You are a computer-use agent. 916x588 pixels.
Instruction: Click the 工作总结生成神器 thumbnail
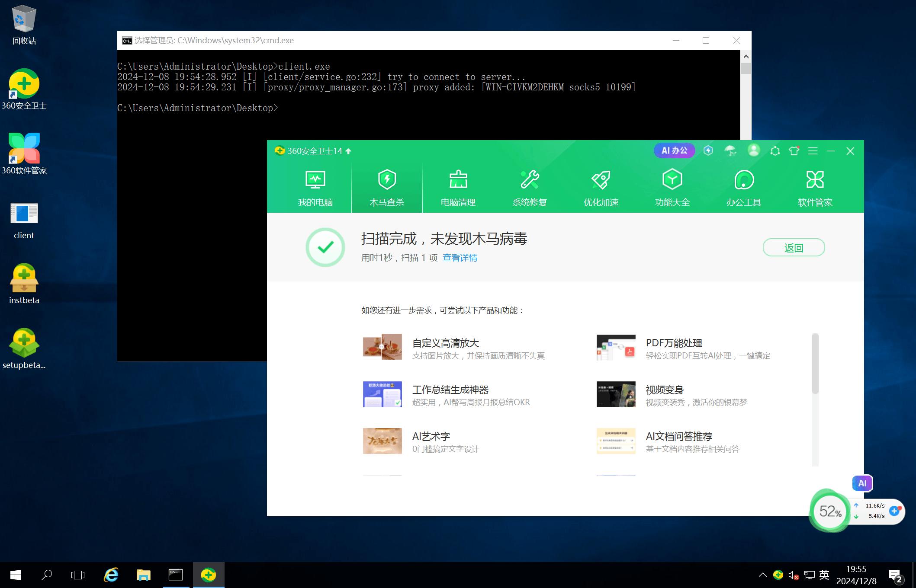click(382, 394)
